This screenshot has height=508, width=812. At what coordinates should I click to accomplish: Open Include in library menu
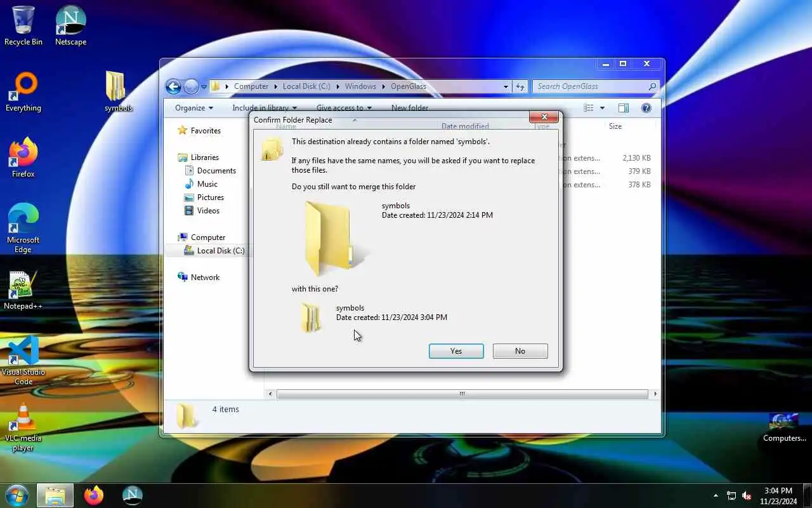tap(265, 108)
